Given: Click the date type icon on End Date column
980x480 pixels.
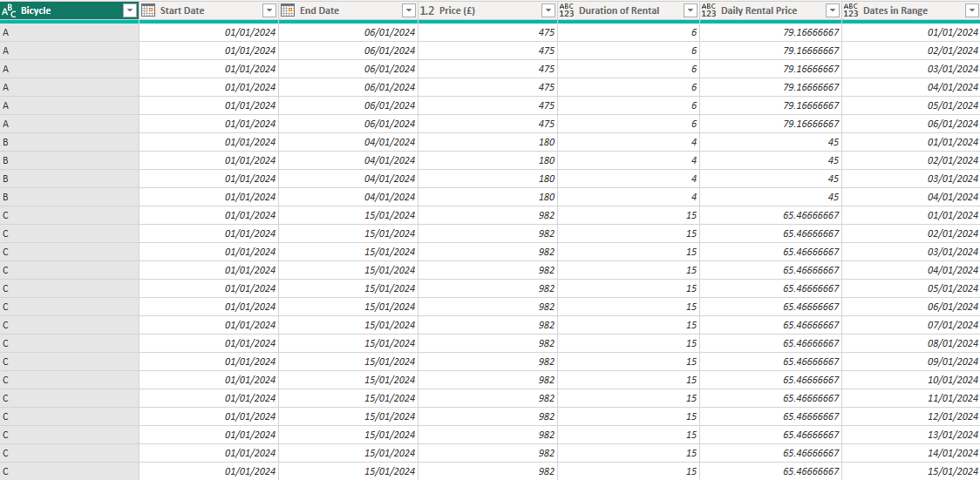Looking at the screenshot, I should tap(288, 10).
